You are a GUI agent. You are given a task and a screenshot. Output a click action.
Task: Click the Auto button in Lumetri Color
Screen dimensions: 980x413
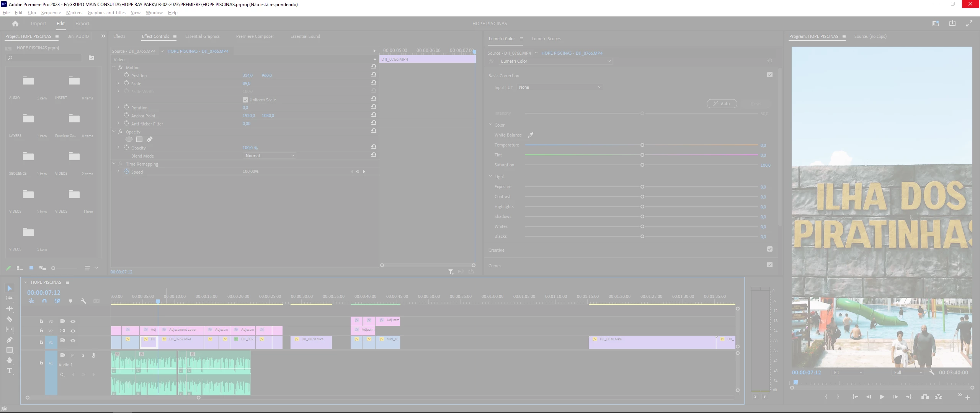coord(722,104)
